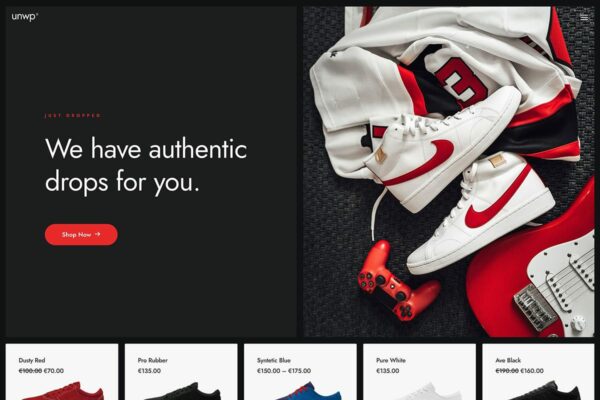Screen dimensions: 600x400
Task: Click the black Pro Rubber sneaker image
Action: (182, 391)
